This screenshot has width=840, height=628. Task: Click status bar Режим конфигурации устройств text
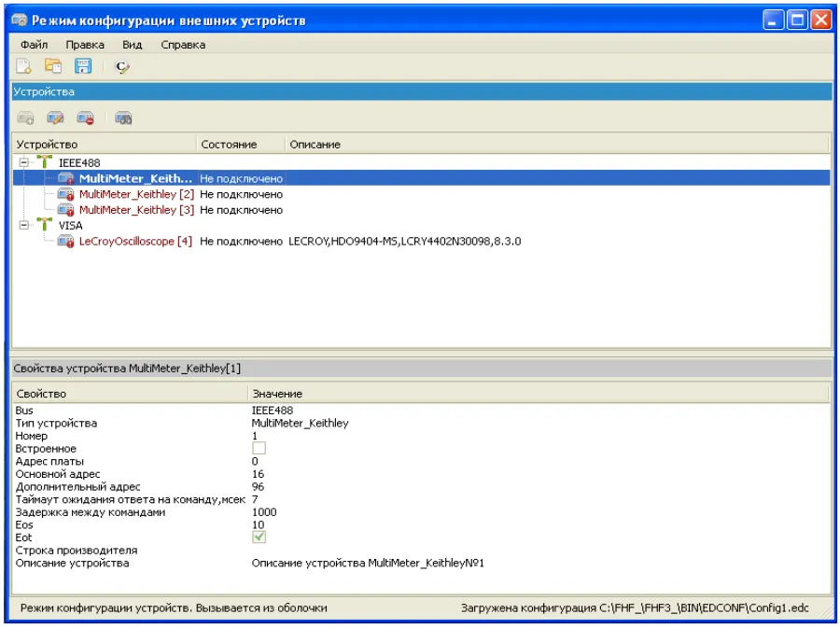174,608
